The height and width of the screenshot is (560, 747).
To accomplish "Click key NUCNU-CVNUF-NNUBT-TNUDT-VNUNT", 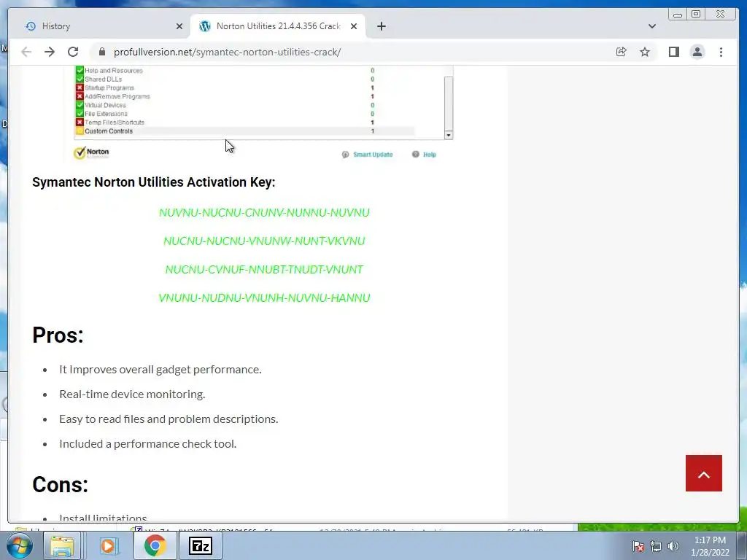I will pos(264,270).
